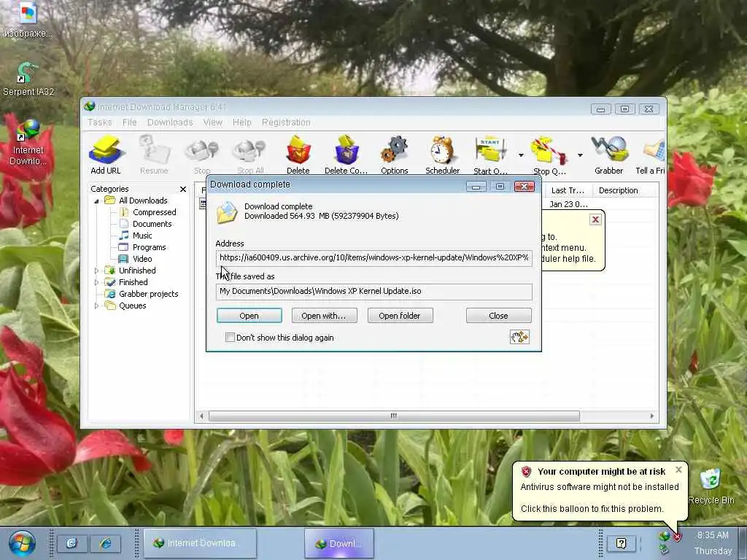
Task: Select the Serpent IA32 desktop shortcut
Action: 28,79
